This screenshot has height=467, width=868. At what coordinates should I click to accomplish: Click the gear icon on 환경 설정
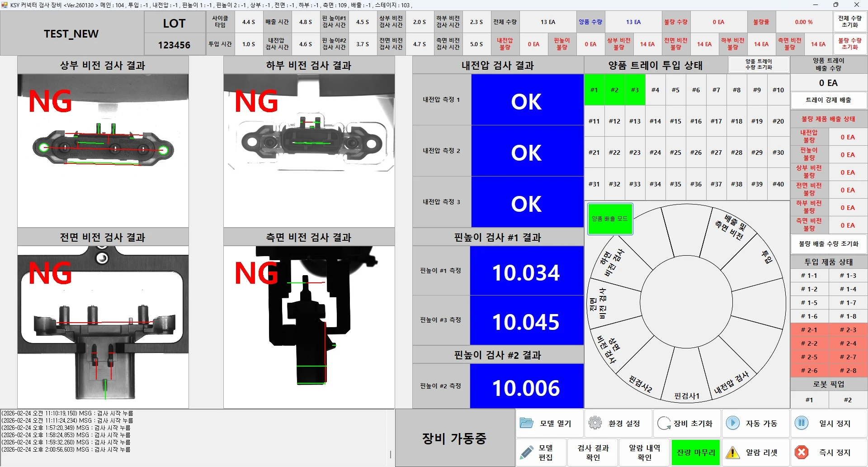click(595, 423)
